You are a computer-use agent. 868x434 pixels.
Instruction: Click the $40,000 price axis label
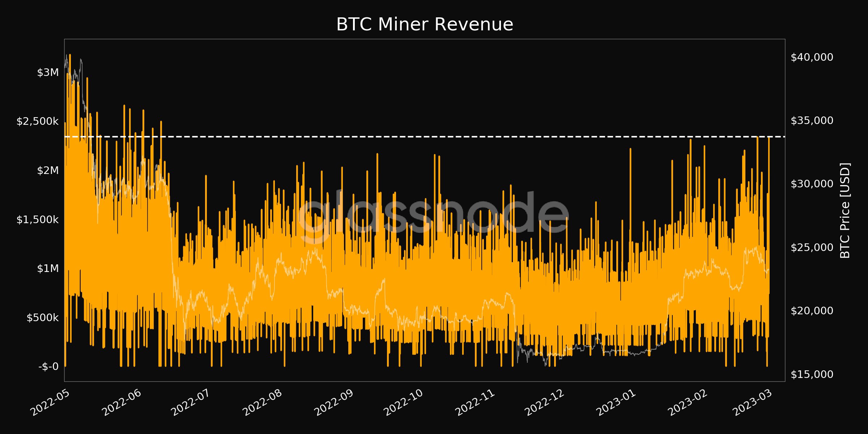point(812,57)
